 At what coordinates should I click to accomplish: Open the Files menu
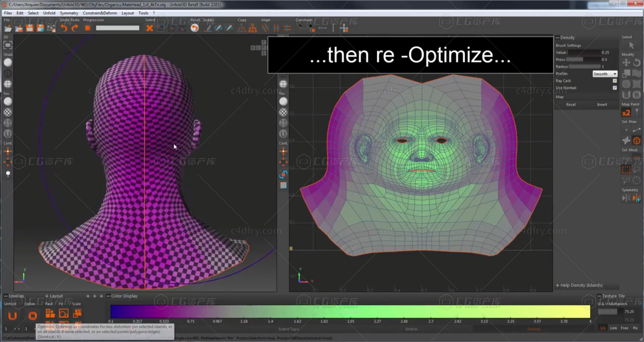pyautogui.click(x=8, y=13)
